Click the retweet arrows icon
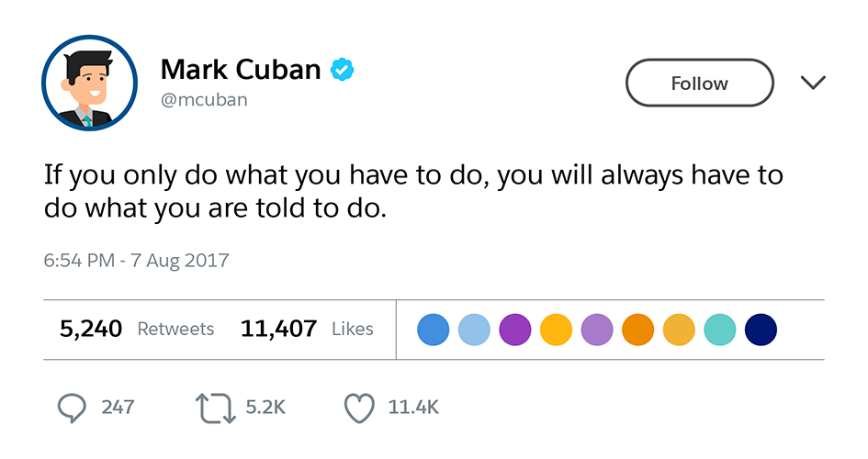Screen dimensions: 868x459 click(x=217, y=407)
